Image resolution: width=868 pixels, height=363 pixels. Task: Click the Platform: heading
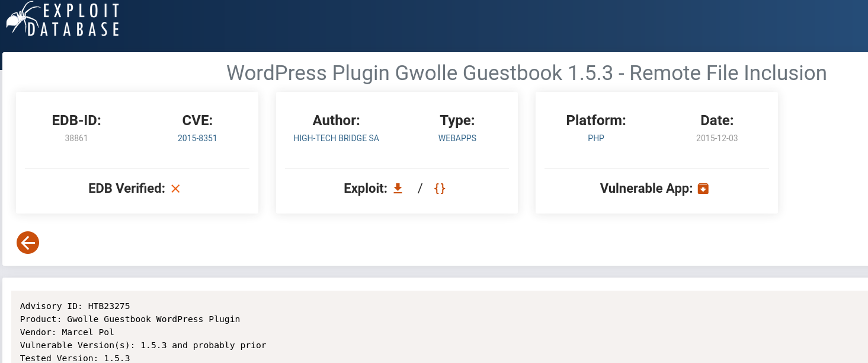596,120
